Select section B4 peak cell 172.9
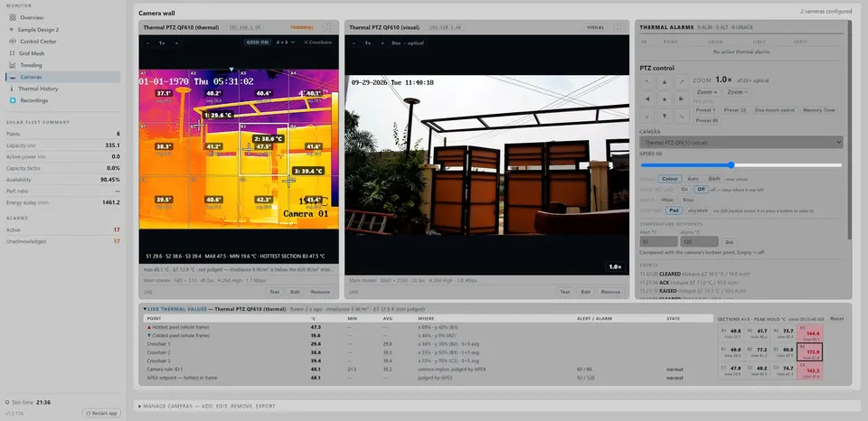The width and height of the screenshot is (868, 421). pyautogui.click(x=810, y=351)
